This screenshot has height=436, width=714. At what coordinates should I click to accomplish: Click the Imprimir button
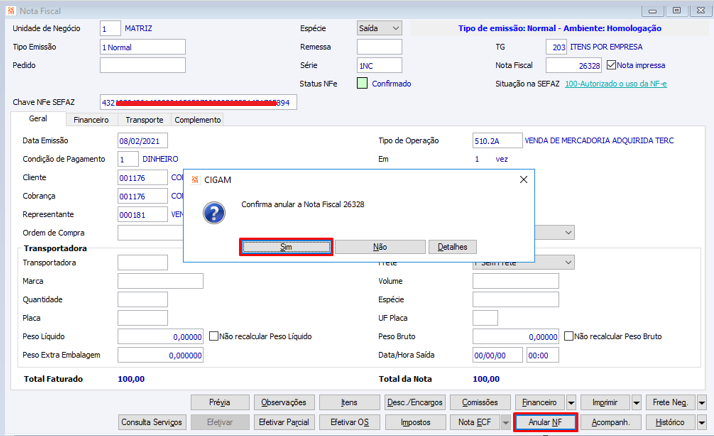coord(605,403)
